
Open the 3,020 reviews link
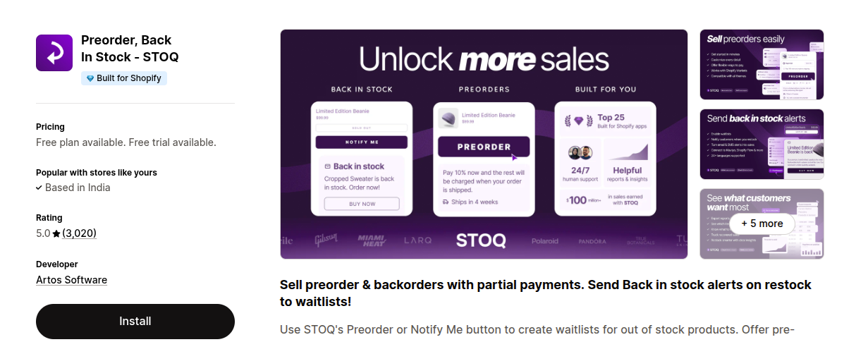coord(79,233)
